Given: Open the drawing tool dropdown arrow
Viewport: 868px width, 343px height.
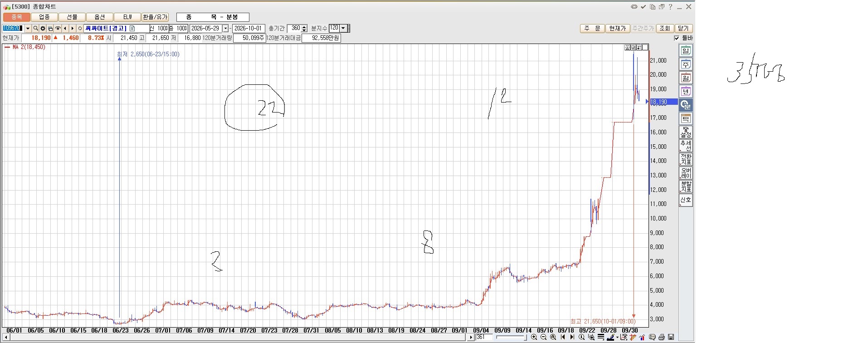Looking at the screenshot, I should click(x=617, y=338).
